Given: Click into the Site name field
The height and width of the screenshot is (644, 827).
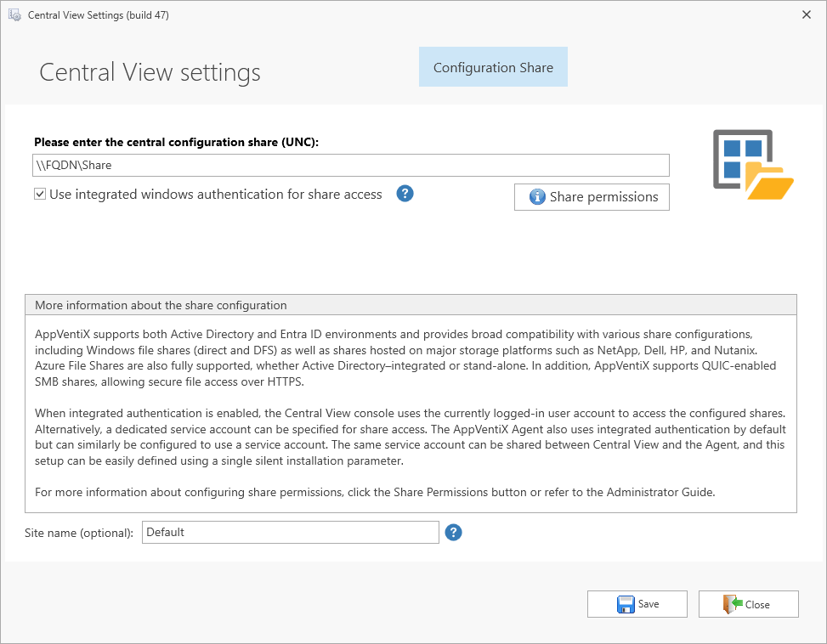Looking at the screenshot, I should pyautogui.click(x=290, y=532).
